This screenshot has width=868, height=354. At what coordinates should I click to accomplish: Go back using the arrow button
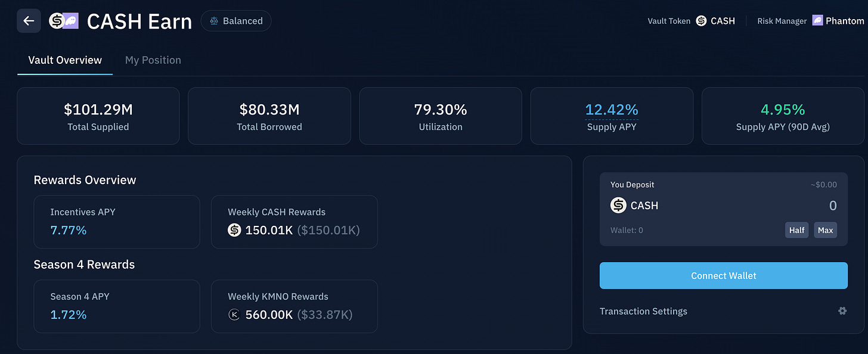(x=29, y=21)
